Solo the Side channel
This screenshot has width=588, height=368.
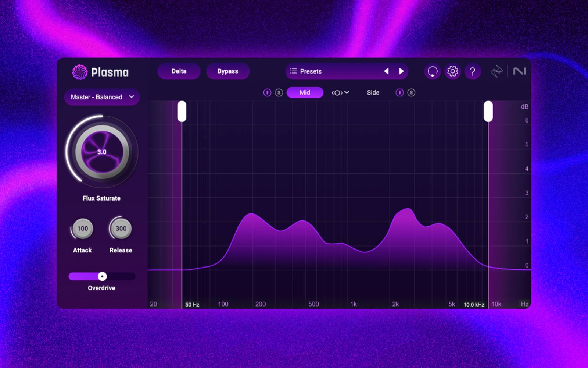tap(411, 92)
